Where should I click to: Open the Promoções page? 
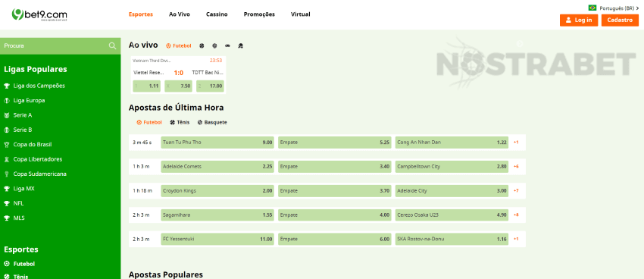click(x=259, y=14)
